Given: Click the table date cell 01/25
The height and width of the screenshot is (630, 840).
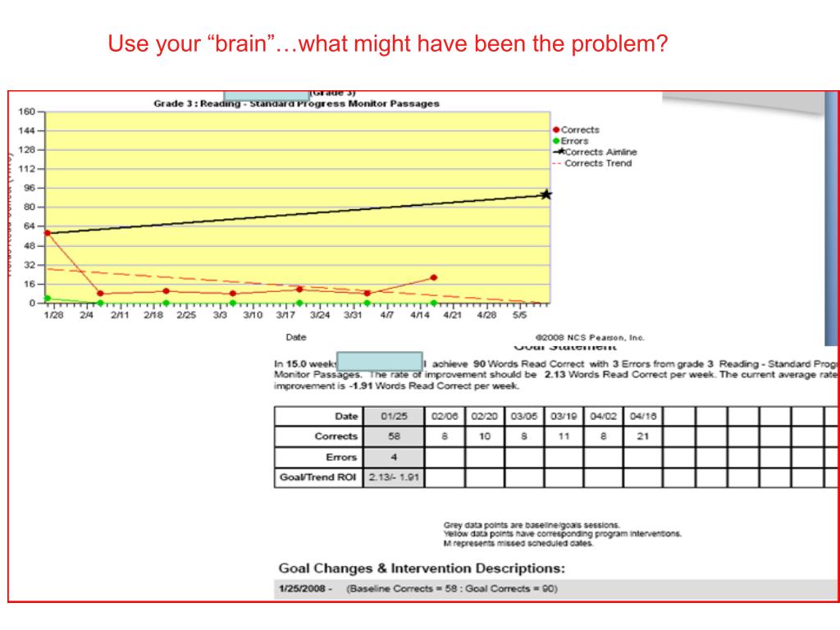Looking at the screenshot, I should coord(394,416).
